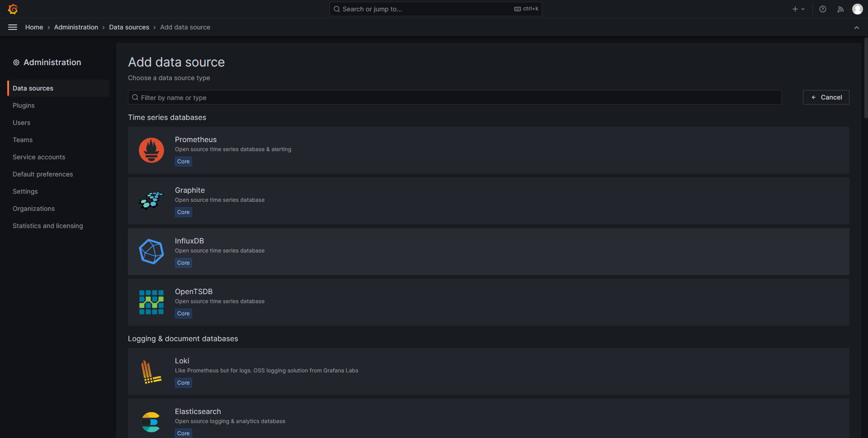Select the Graphite data source title
The width and height of the screenshot is (868, 438).
click(x=190, y=190)
